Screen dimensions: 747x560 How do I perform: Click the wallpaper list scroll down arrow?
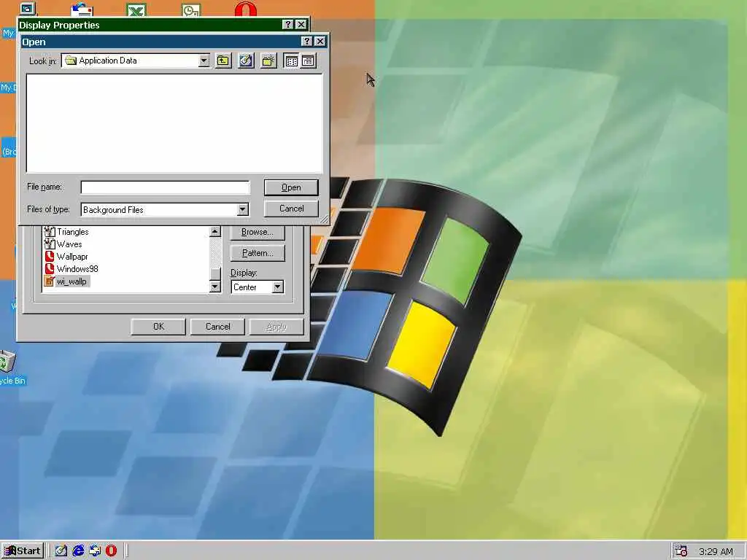click(215, 286)
